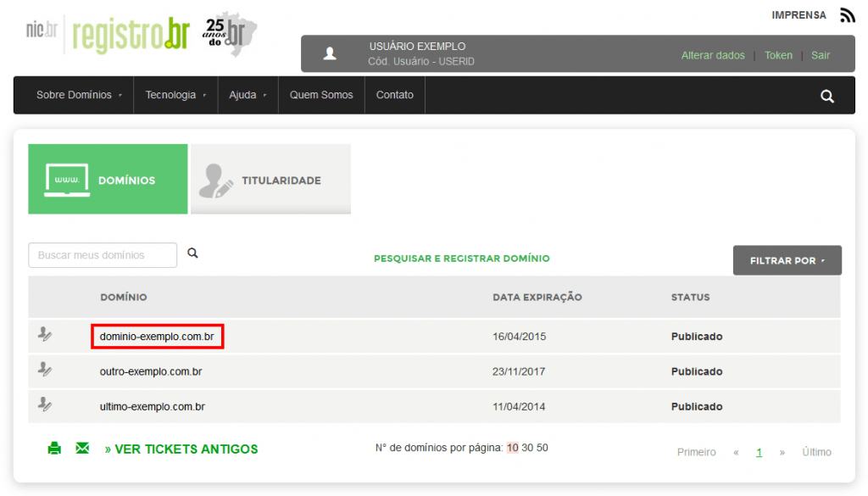Click expiration date 11/04/2014
The image size is (868, 496).
pos(519,407)
